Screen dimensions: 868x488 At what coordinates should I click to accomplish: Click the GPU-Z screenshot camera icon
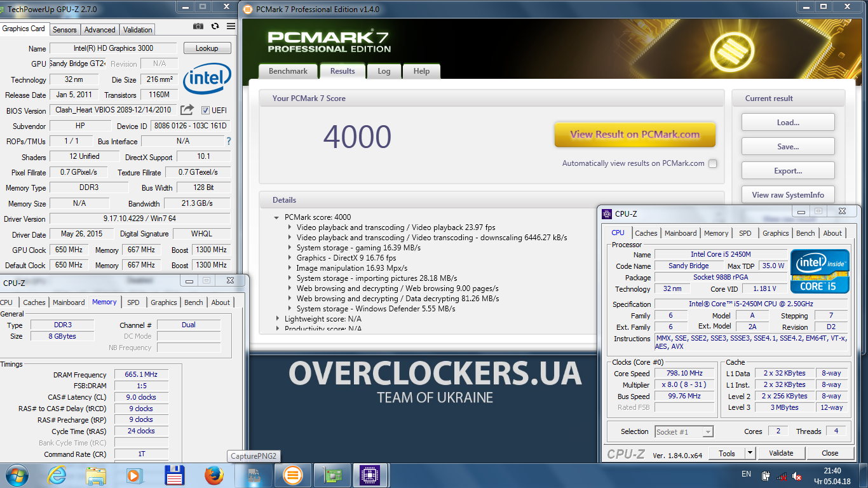click(198, 26)
